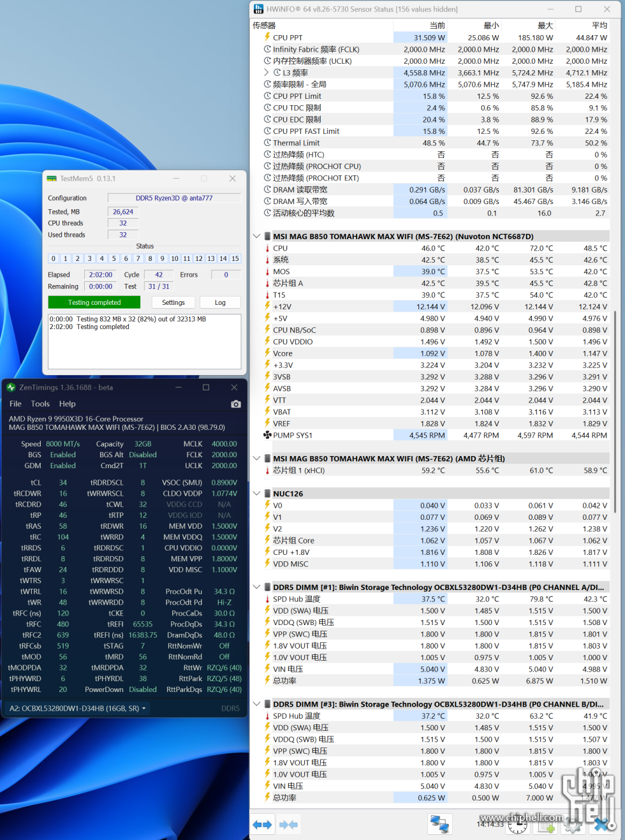The width and height of the screenshot is (625, 840).
Task: Click the Errors count field in TestMem5
Action: tap(226, 275)
